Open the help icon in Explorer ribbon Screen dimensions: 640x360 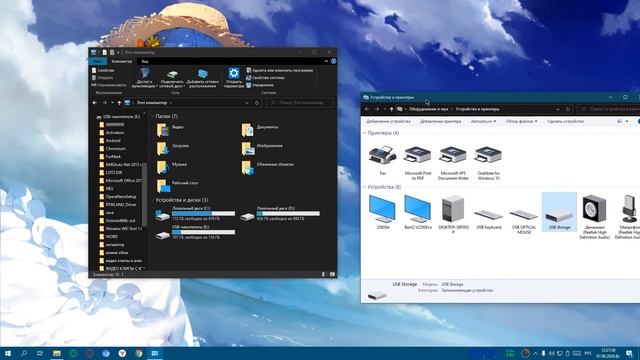(333, 61)
